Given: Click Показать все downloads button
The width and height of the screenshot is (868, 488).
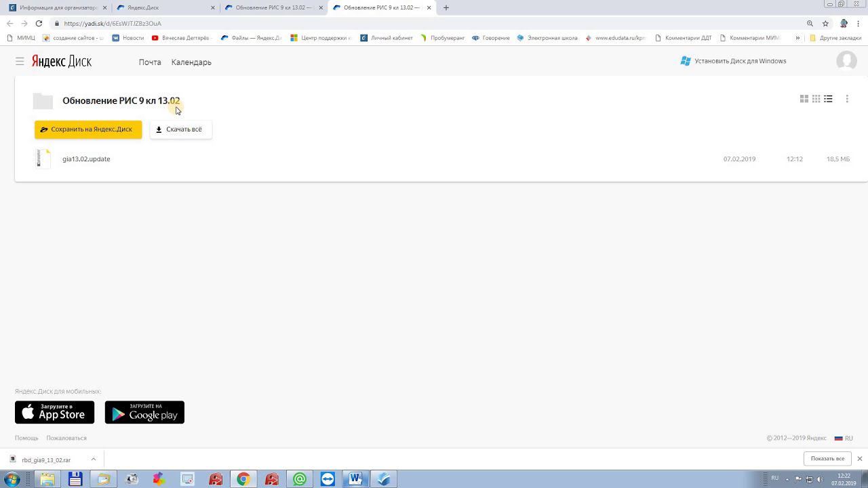Looking at the screenshot, I should 827,458.
